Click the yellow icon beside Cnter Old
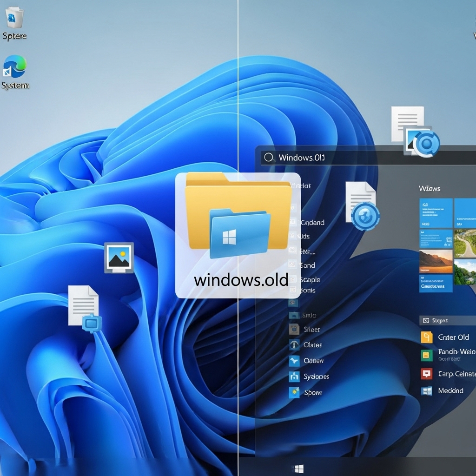The image size is (476, 476). click(x=427, y=337)
